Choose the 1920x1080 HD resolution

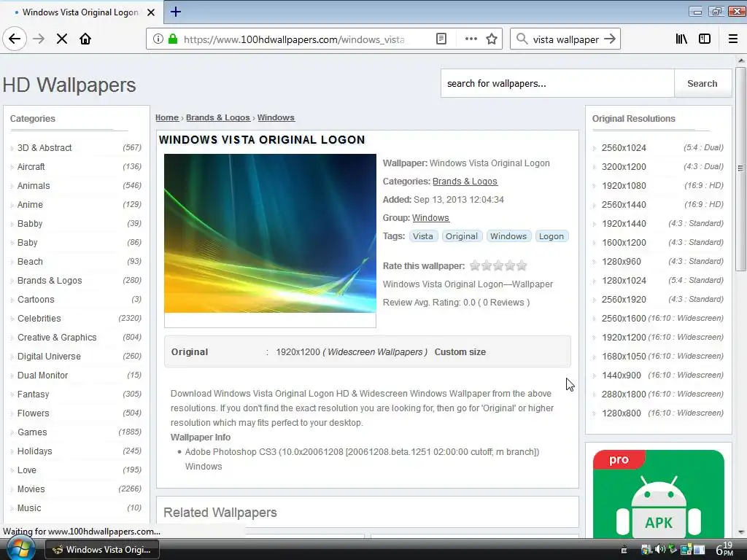624,186
